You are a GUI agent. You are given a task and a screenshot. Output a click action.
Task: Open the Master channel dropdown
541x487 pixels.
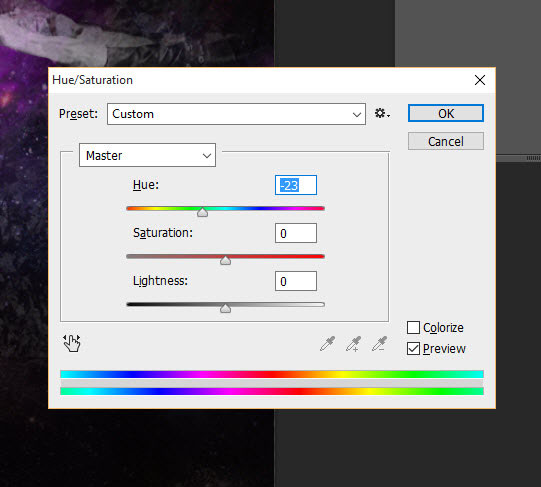point(147,155)
